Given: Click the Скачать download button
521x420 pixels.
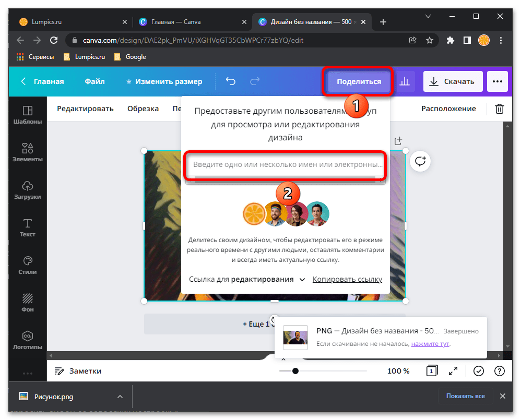Looking at the screenshot, I should click(x=453, y=81).
